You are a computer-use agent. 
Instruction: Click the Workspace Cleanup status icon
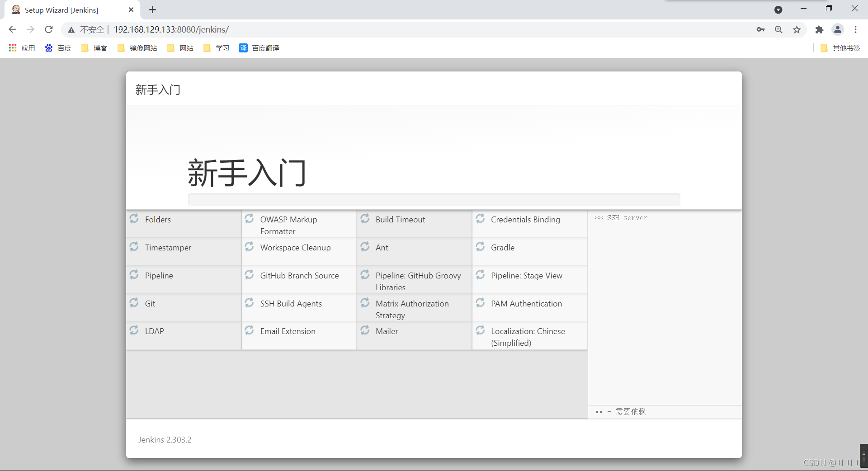coord(250,247)
